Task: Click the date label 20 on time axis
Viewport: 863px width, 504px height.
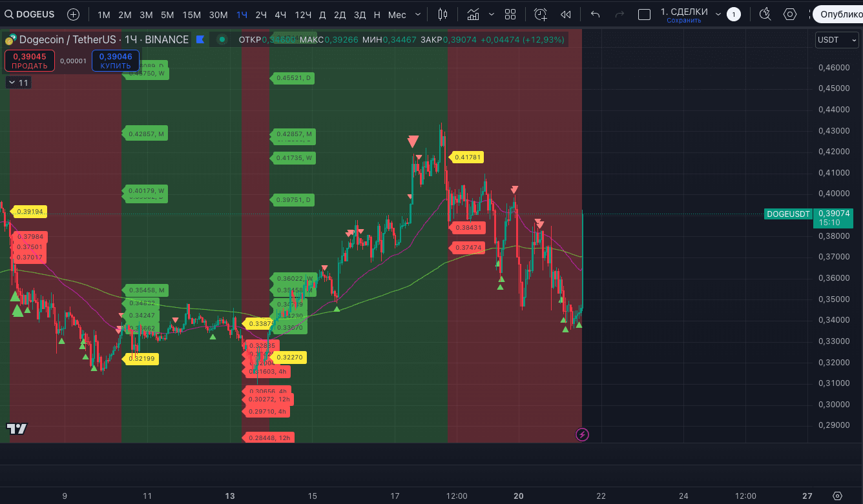Action: click(x=518, y=496)
